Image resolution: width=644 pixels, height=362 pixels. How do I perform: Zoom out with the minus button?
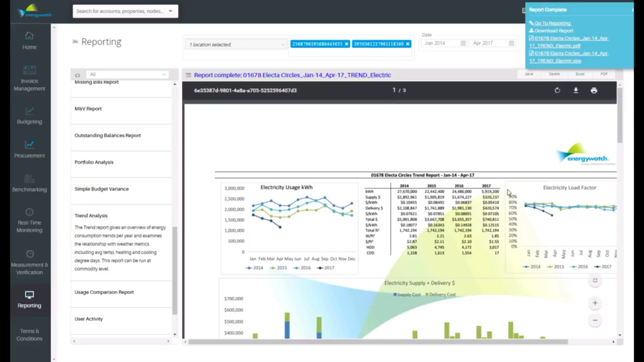click(595, 320)
